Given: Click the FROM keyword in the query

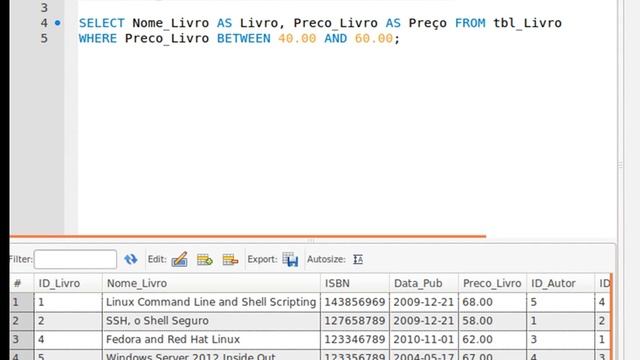Looking at the screenshot, I should (x=470, y=23).
